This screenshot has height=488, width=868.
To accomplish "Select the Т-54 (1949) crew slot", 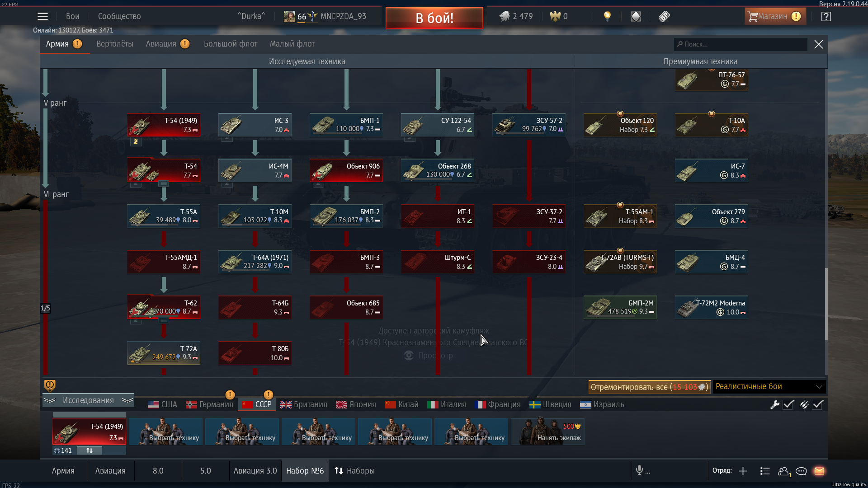I will point(89,432).
